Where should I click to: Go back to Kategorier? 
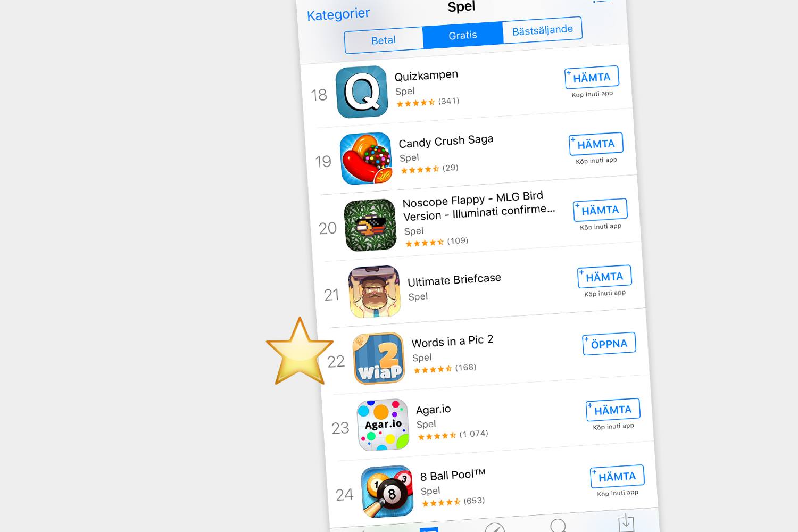point(338,14)
